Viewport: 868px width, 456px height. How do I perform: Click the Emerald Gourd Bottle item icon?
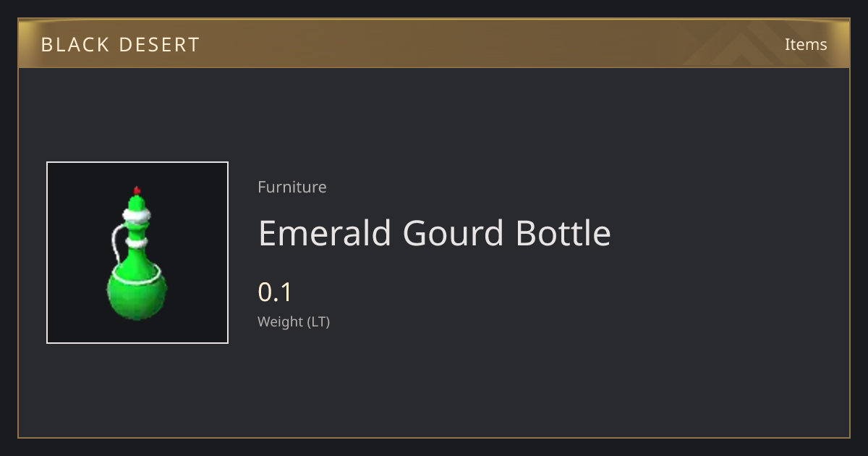coord(137,253)
